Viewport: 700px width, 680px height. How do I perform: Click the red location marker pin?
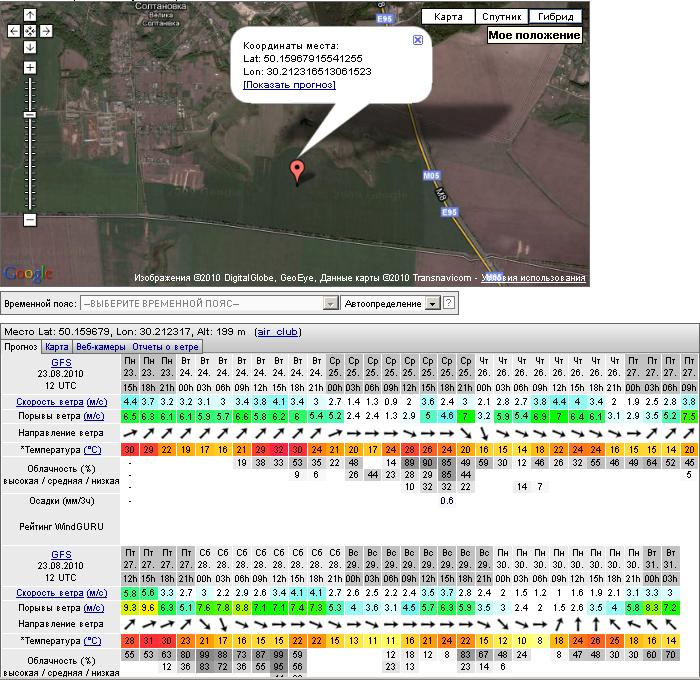(x=296, y=170)
